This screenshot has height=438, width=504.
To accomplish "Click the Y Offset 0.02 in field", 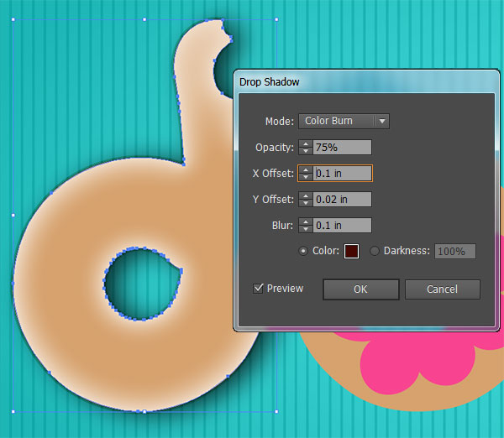I will [x=343, y=200].
